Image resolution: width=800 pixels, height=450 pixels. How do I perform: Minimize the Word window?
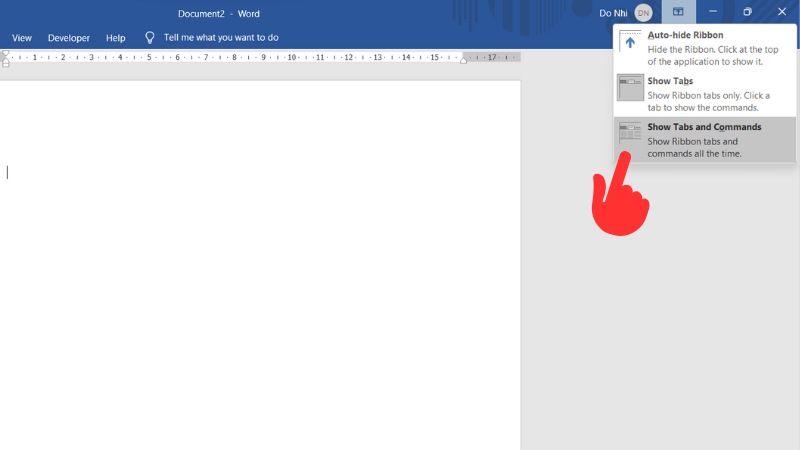[713, 12]
